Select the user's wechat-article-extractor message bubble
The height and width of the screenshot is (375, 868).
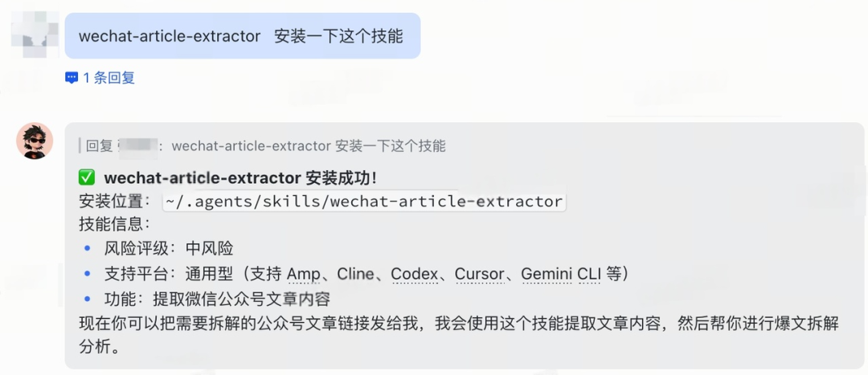(x=241, y=36)
